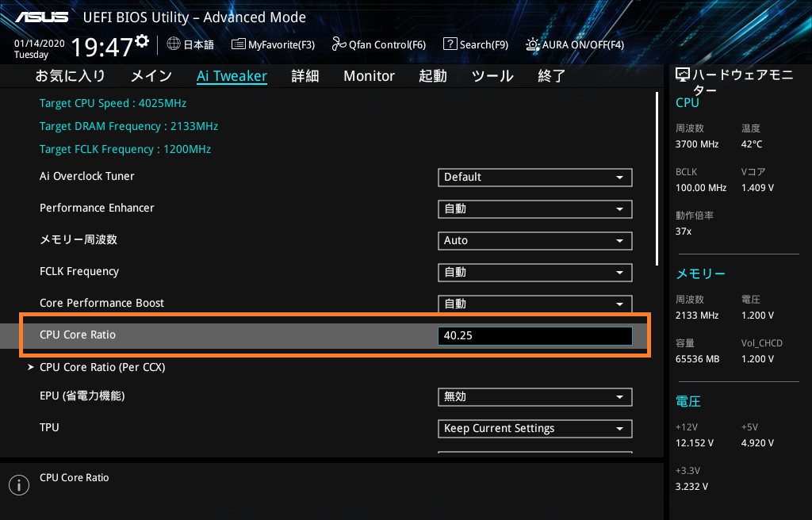Click +5V 4.920 V value
Screen dimensions: 812x520
[757, 443]
